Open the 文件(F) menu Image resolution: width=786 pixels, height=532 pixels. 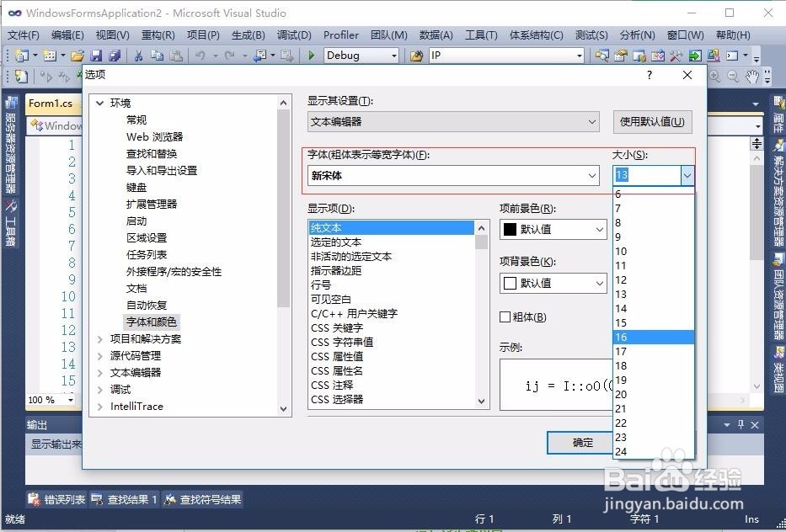click(x=23, y=35)
